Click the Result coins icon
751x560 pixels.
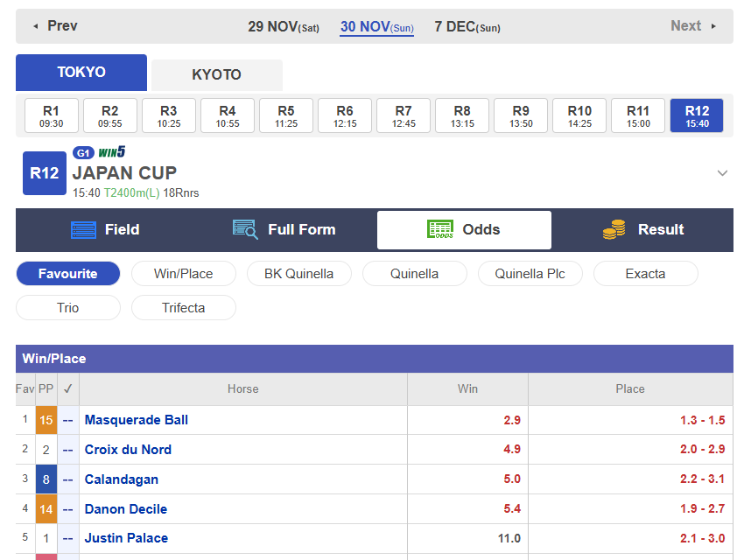pyautogui.click(x=614, y=229)
